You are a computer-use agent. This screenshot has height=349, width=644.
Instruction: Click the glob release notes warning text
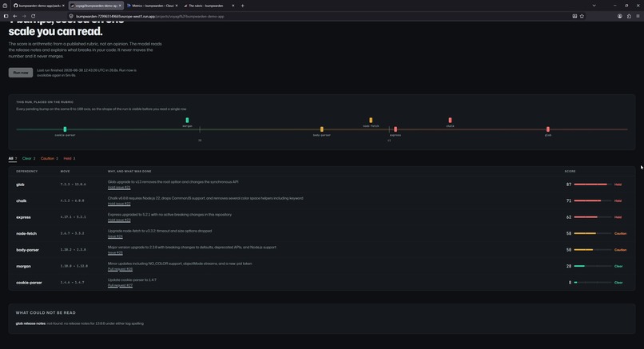tap(80, 323)
